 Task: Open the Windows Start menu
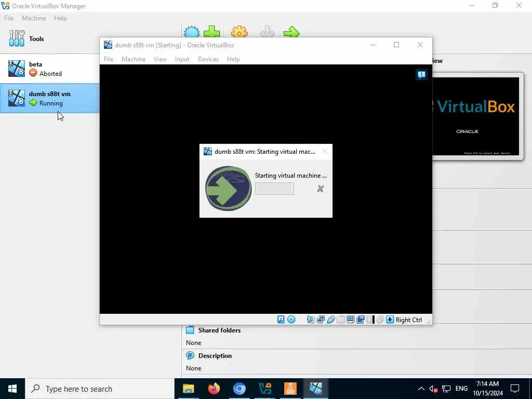pyautogui.click(x=12, y=389)
